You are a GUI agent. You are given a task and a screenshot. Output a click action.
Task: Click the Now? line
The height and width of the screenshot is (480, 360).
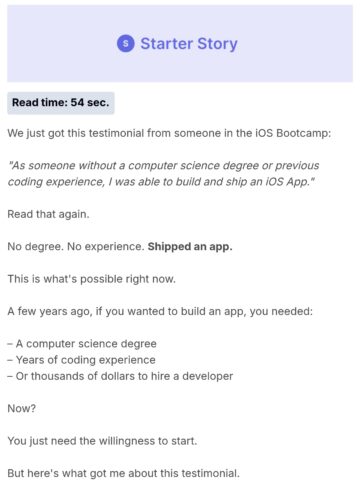tap(22, 409)
